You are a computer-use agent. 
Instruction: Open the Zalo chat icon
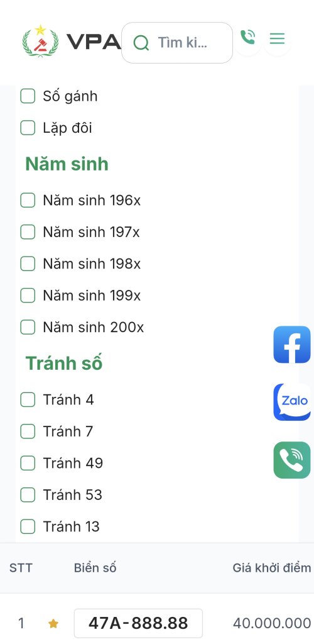click(x=292, y=402)
